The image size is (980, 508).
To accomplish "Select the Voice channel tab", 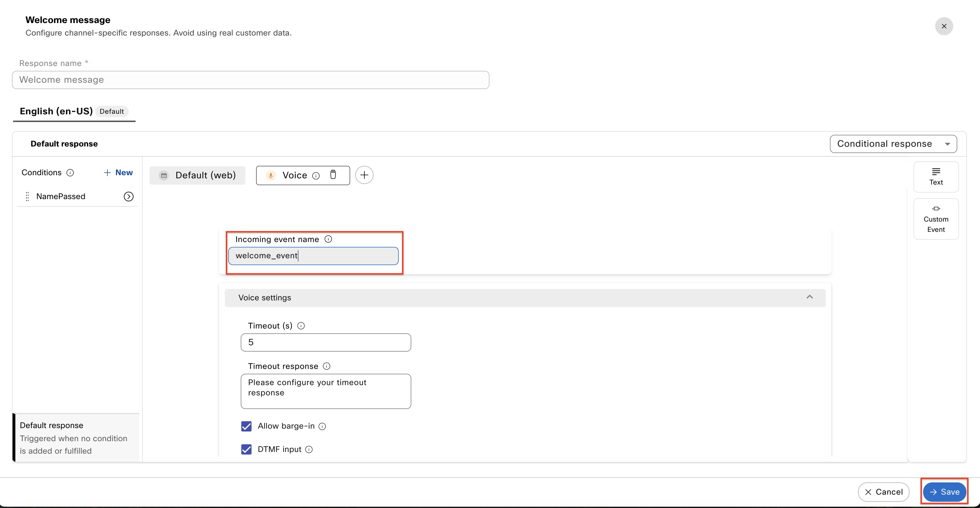I will [294, 175].
